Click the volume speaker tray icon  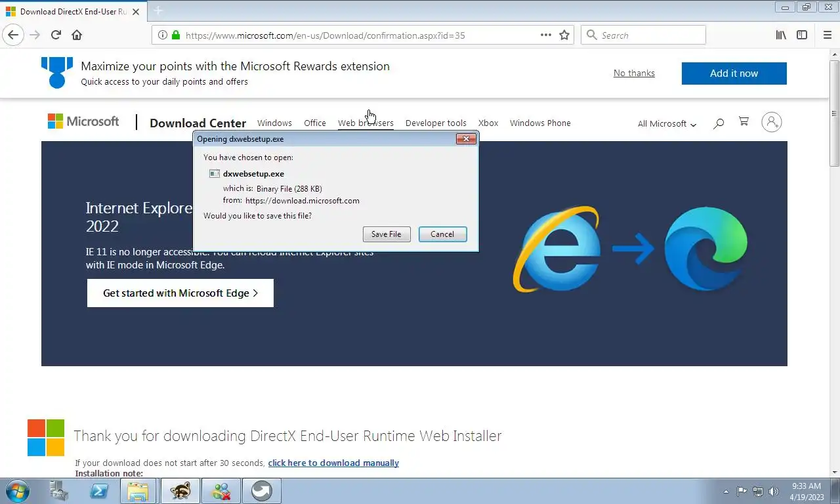(x=774, y=492)
